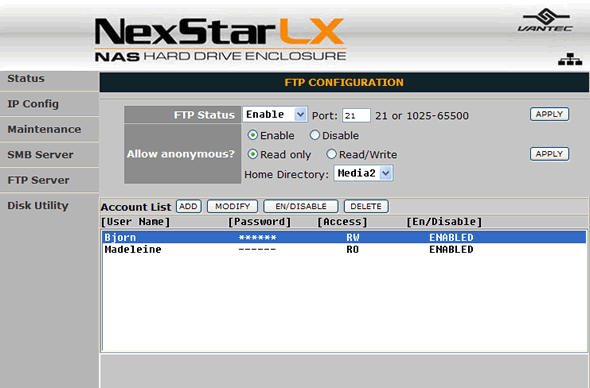The height and width of the screenshot is (388, 590).
Task: Go to IP Config in sidebar
Action: [33, 104]
